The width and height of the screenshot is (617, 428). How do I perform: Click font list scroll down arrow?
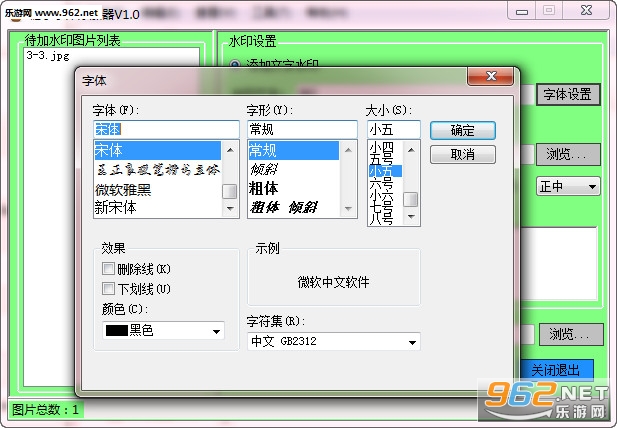tap(230, 208)
